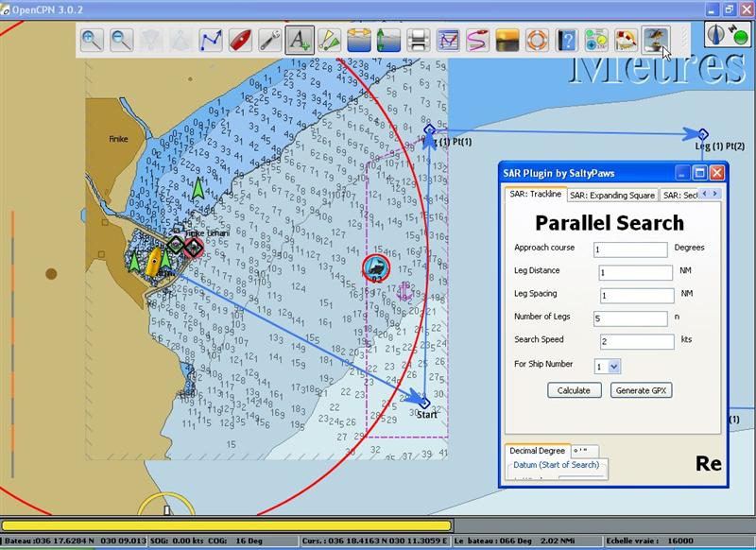Click the Zoom In magnifier icon
Viewport: 756px width, 550px height.
click(x=92, y=40)
